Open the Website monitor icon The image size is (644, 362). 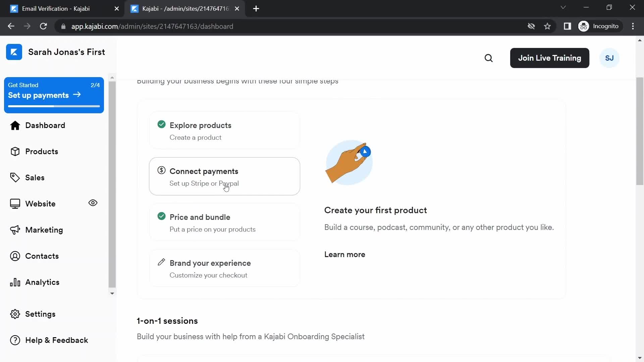(x=15, y=204)
